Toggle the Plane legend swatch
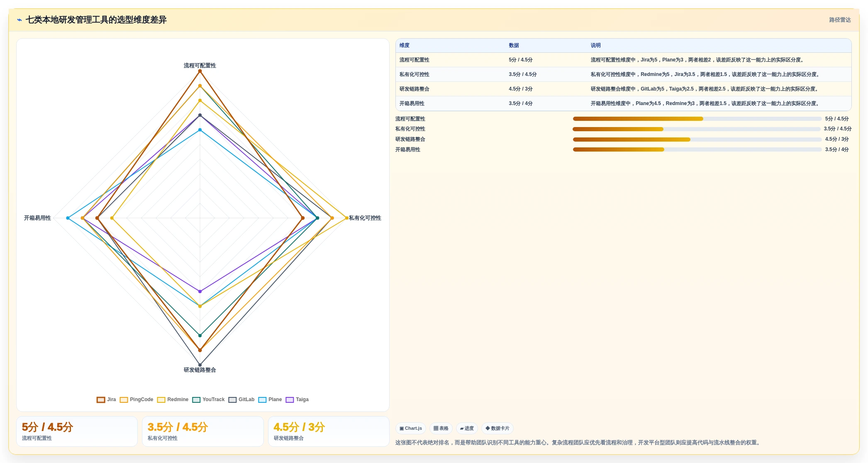Image resolution: width=868 pixels, height=463 pixels. click(262, 399)
